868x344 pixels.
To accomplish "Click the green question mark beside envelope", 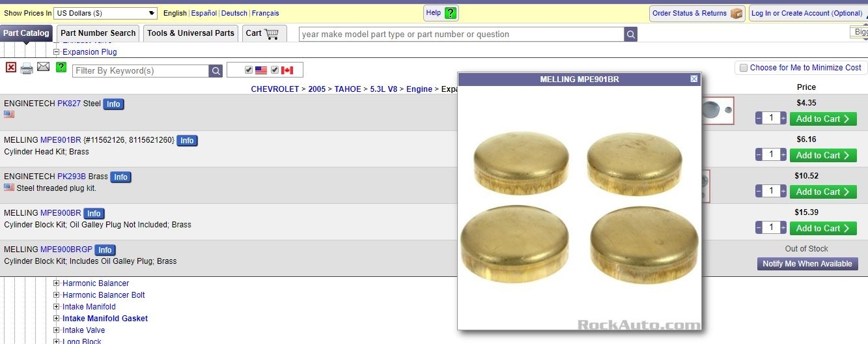I will click(x=61, y=67).
